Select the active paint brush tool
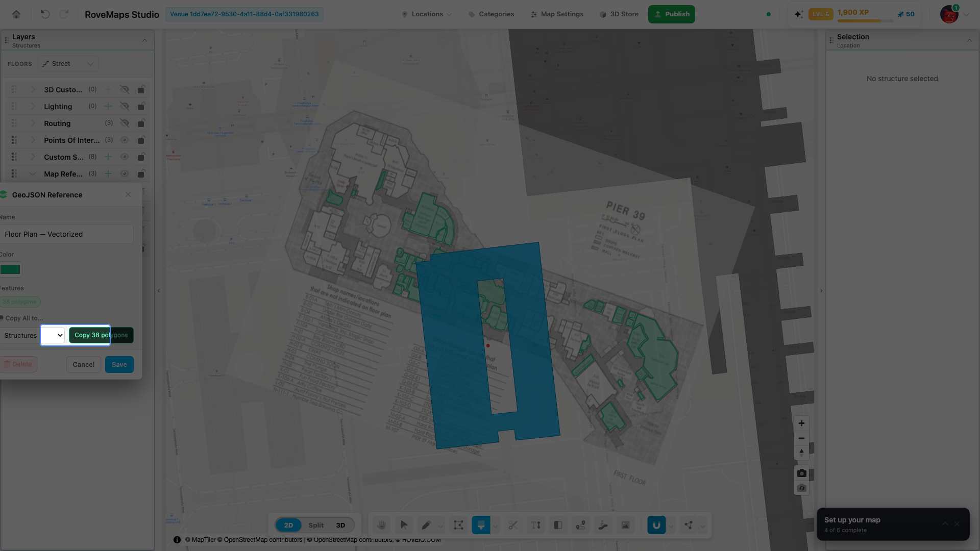The image size is (980, 551). click(x=481, y=525)
